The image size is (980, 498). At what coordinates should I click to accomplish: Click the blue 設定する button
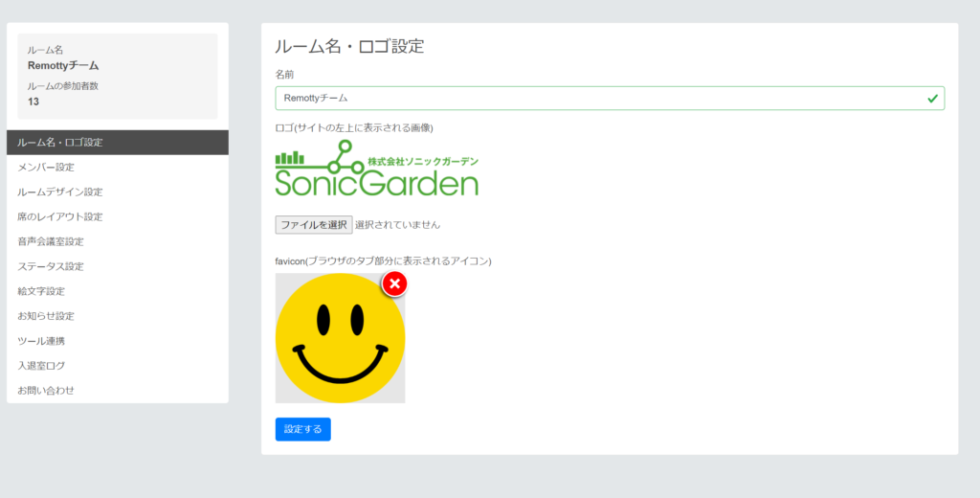point(303,429)
